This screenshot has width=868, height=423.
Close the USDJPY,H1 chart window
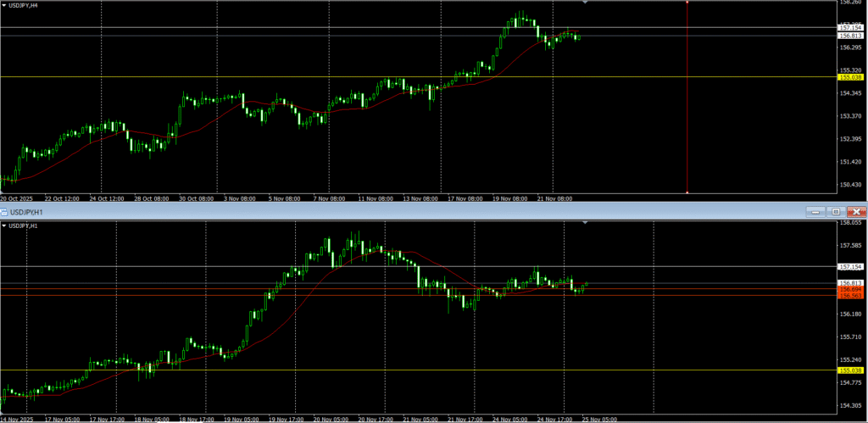click(x=856, y=211)
